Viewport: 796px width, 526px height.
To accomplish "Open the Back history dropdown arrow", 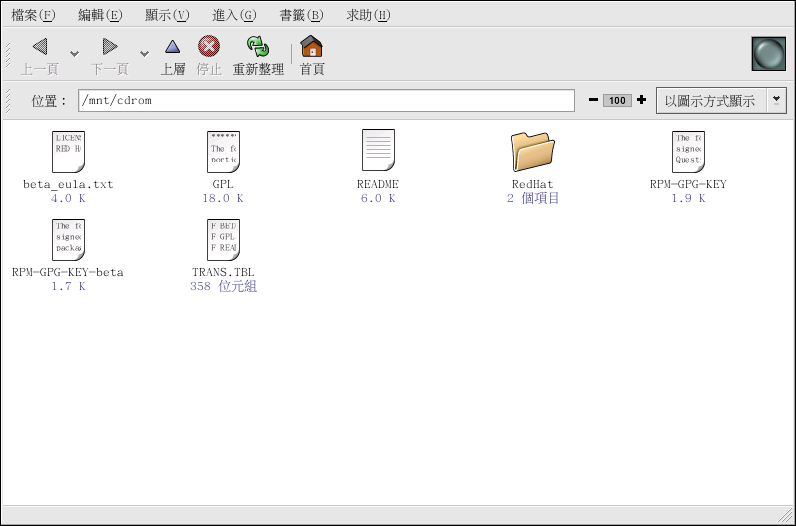I will (x=75, y=53).
